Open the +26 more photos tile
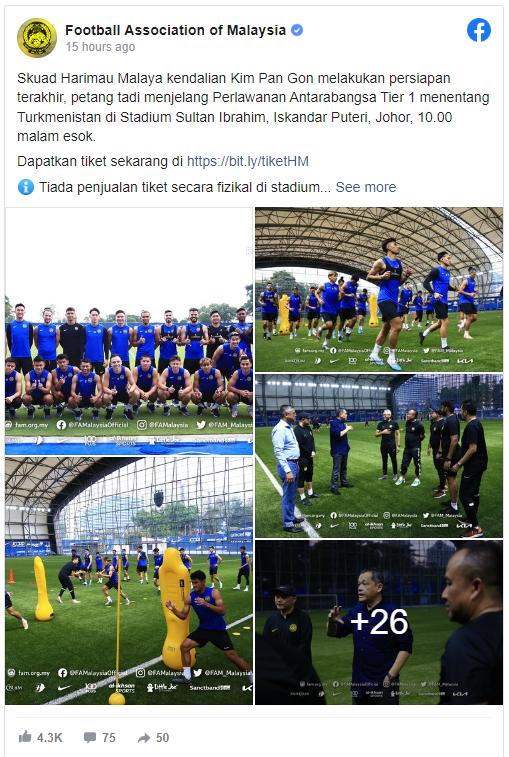The image size is (509, 757). pos(379,622)
